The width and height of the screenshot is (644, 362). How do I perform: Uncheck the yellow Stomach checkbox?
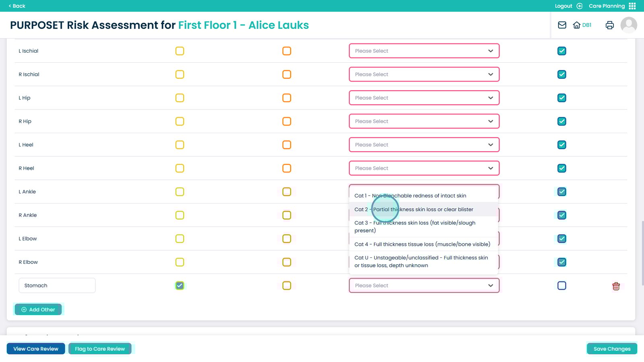(x=180, y=286)
